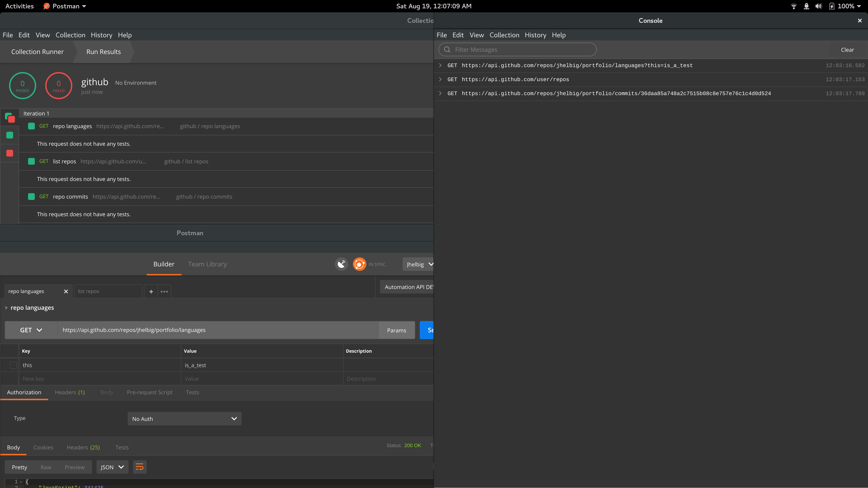
Task: Enable the 'this' query param checkbox
Action: pyautogui.click(x=13, y=365)
